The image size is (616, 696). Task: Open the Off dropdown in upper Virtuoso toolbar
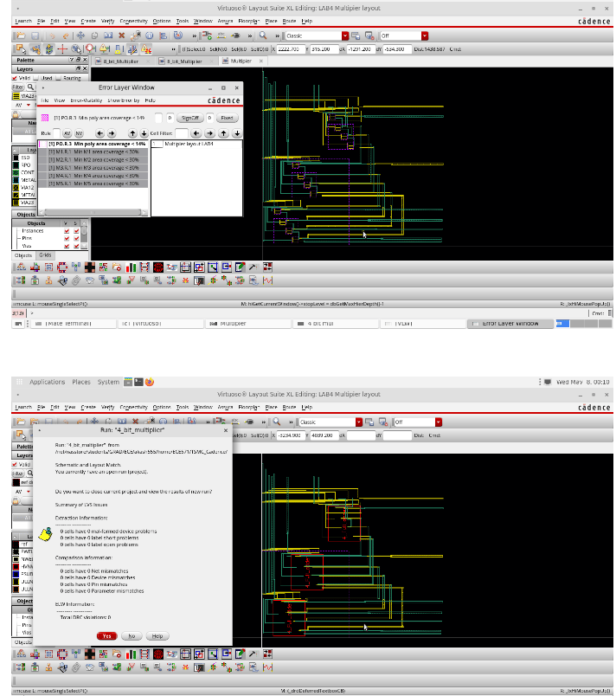pyautogui.click(x=425, y=35)
